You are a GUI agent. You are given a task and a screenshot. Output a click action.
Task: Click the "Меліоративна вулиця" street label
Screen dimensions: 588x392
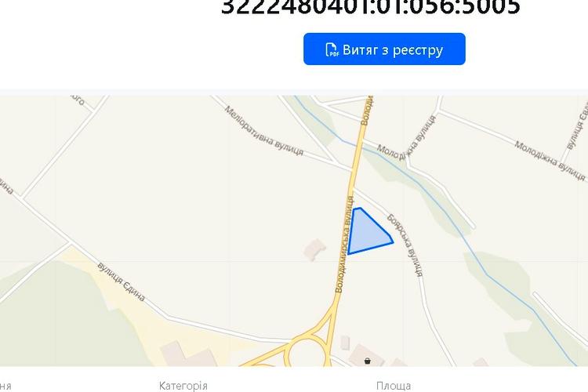263,131
